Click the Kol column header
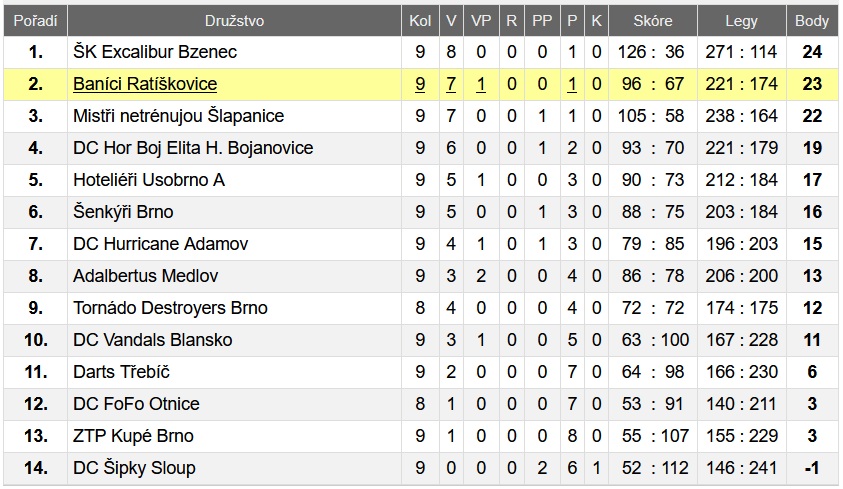843x489 pixels. click(x=420, y=20)
